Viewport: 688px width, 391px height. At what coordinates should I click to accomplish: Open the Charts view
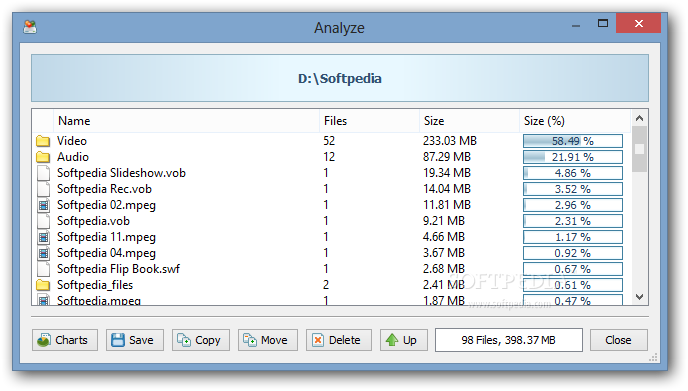65,340
